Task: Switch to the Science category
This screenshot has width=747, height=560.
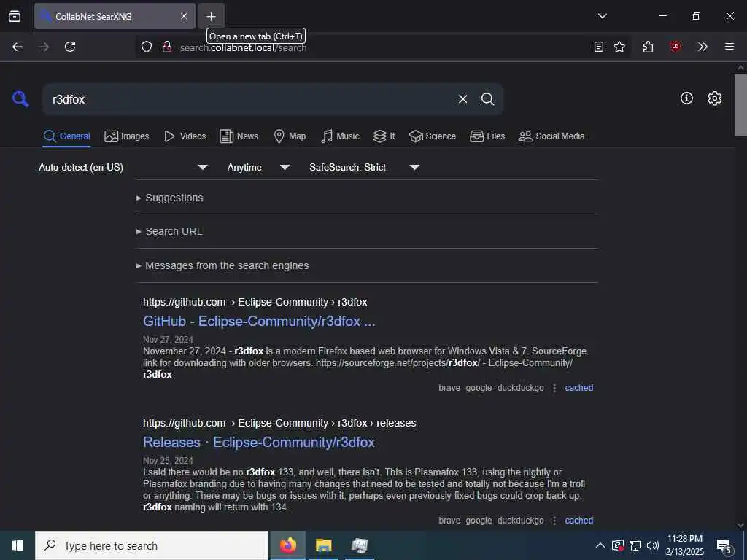Action: pyautogui.click(x=432, y=136)
